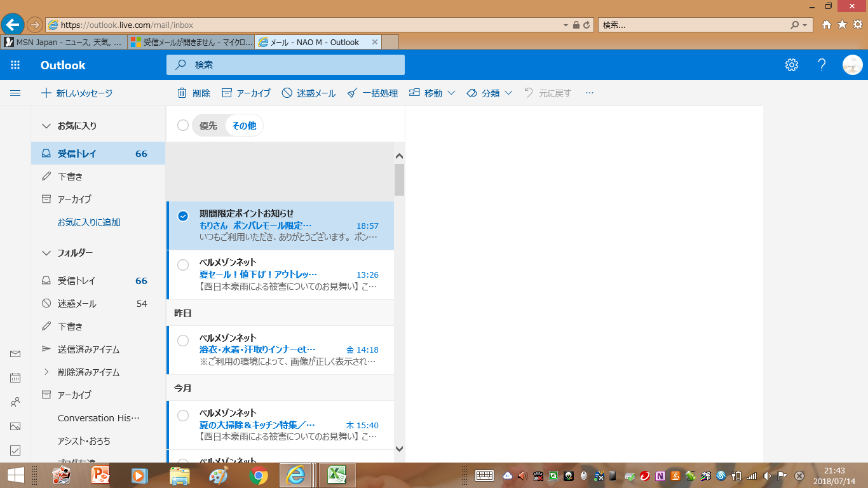868x488 pixels.
Task: Delete the selected message
Action: 193,93
